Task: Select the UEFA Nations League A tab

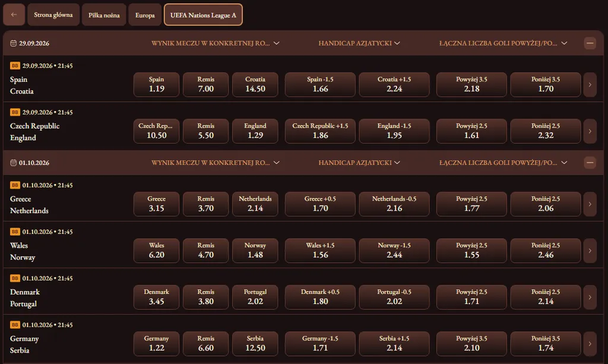Action: pyautogui.click(x=203, y=15)
